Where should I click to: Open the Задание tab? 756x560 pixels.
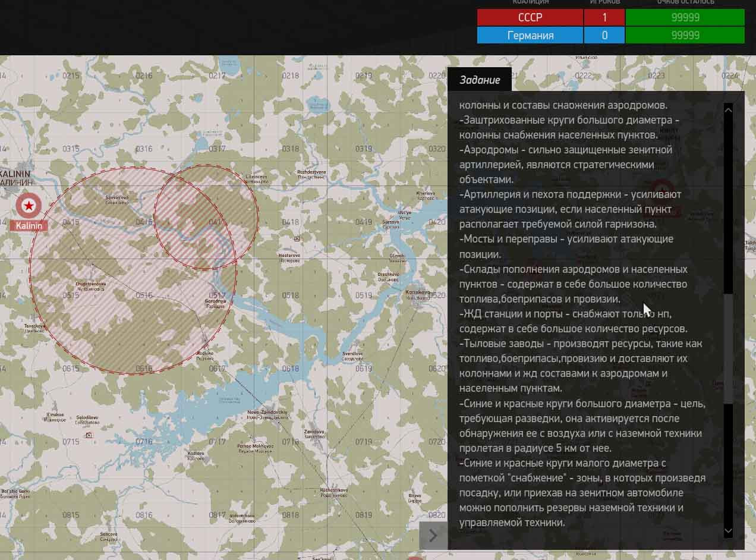coord(480,80)
